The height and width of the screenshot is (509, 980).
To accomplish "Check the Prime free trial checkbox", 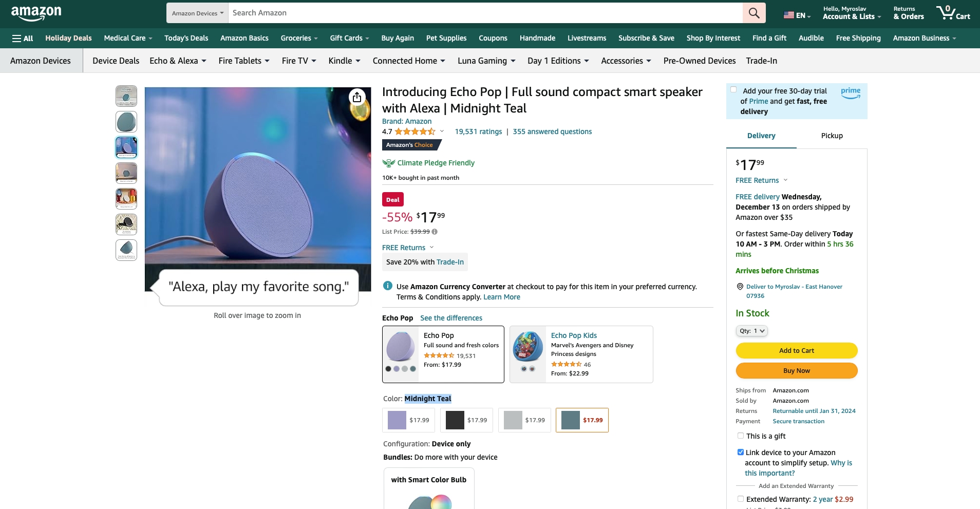I will tap(733, 90).
